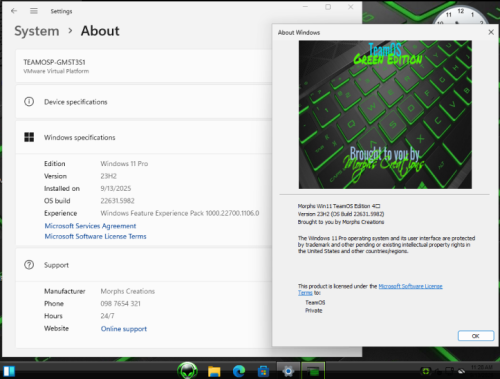Go back with the Settings back arrow
Screen dimensions: 500x379
coord(14,11)
